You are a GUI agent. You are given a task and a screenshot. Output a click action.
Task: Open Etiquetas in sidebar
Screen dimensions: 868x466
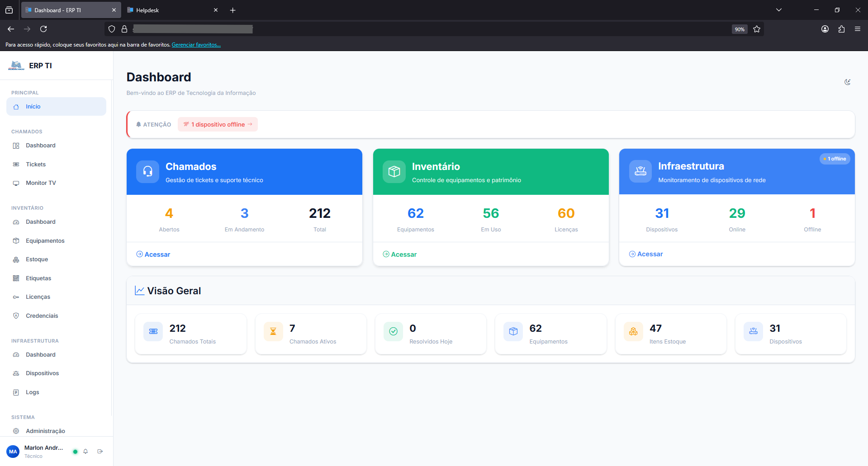click(56, 278)
